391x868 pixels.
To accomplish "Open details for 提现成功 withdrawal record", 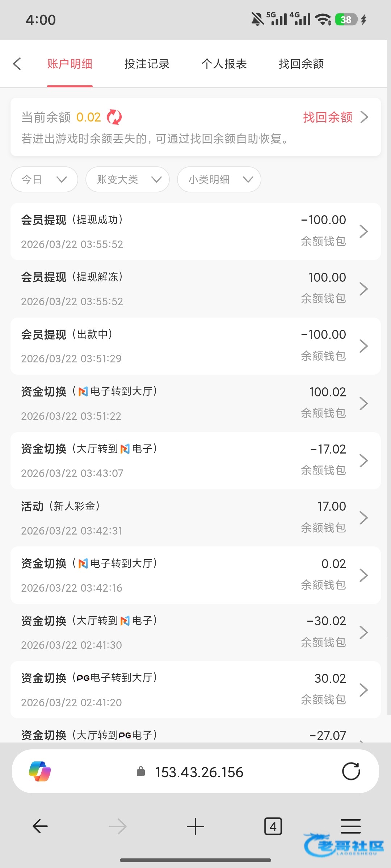I will click(195, 231).
